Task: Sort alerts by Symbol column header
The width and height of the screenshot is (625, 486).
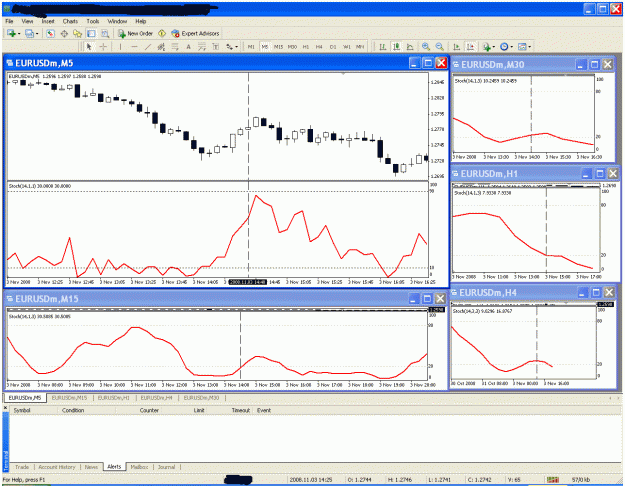Action: (x=22, y=410)
